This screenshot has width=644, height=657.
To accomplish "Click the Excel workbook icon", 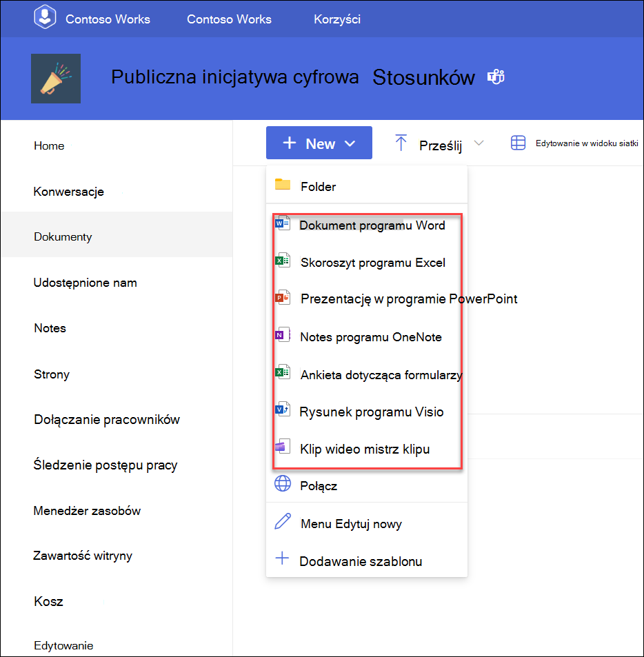I will [283, 260].
